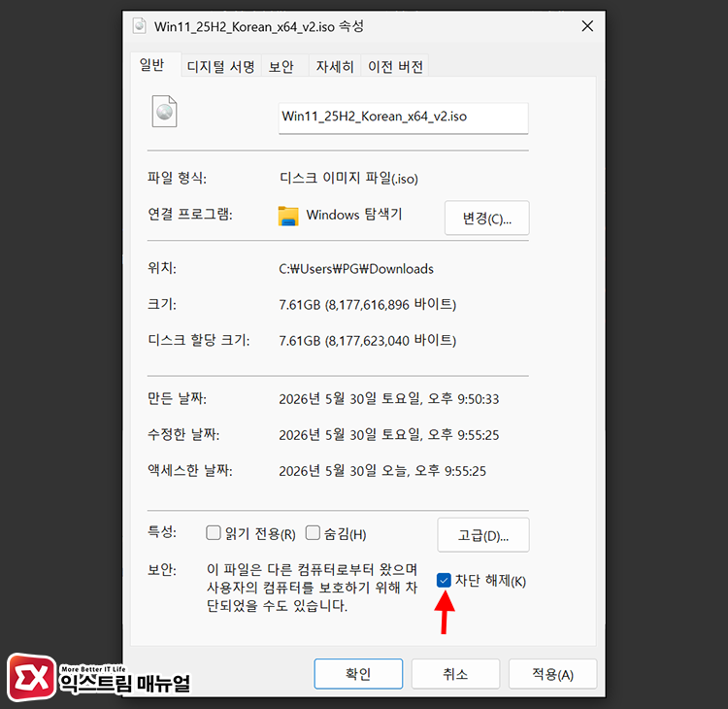728x709 pixels.
Task: Click the Windows 탐색기 program name
Action: click(353, 215)
